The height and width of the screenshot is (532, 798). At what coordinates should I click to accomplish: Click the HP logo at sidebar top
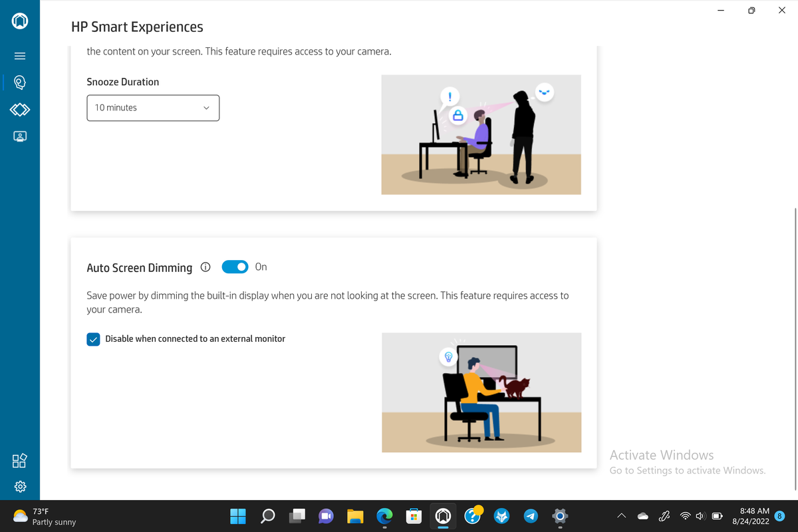tap(20, 22)
